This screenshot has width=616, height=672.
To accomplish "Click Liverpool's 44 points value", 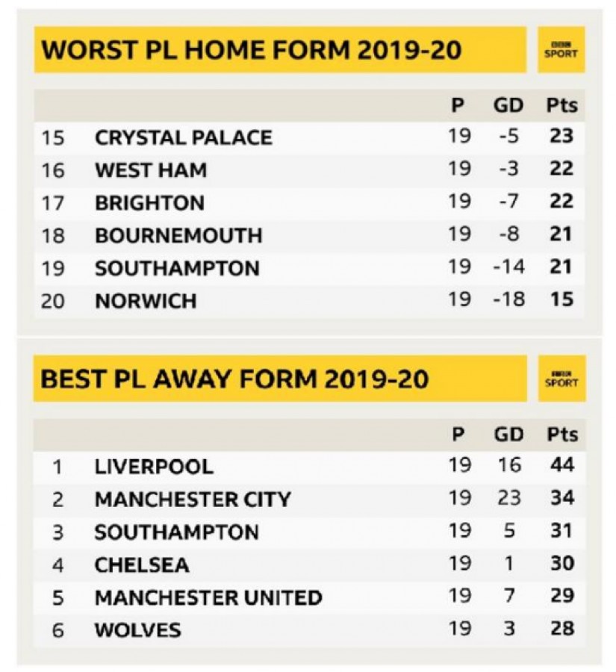I will [561, 466].
